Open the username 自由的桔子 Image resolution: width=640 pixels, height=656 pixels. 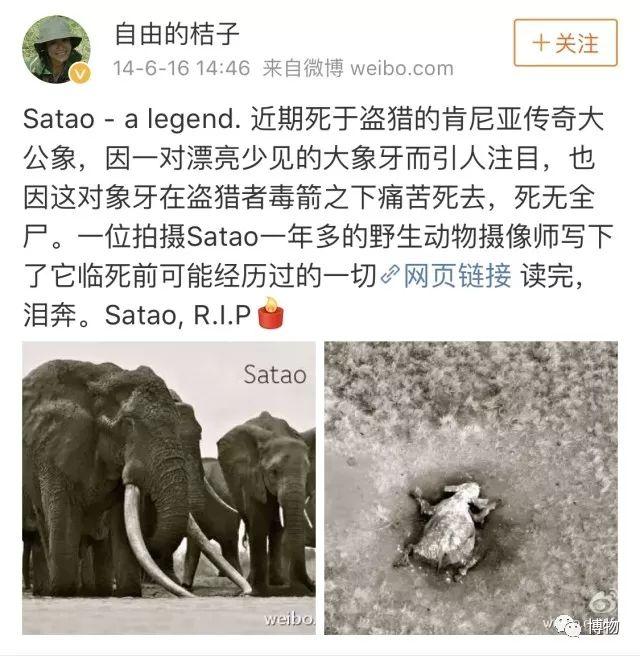click(x=177, y=33)
